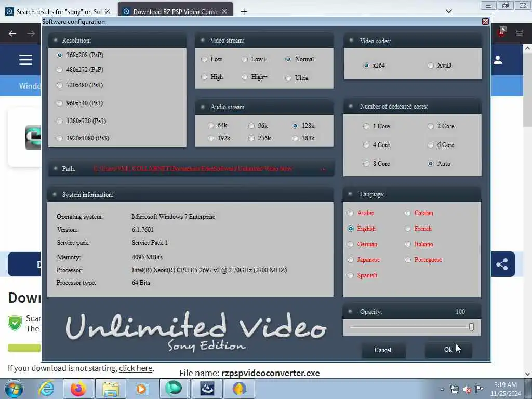The height and width of the screenshot is (399, 532).
Task: Close the Software configuration dialog
Action: [x=485, y=22]
